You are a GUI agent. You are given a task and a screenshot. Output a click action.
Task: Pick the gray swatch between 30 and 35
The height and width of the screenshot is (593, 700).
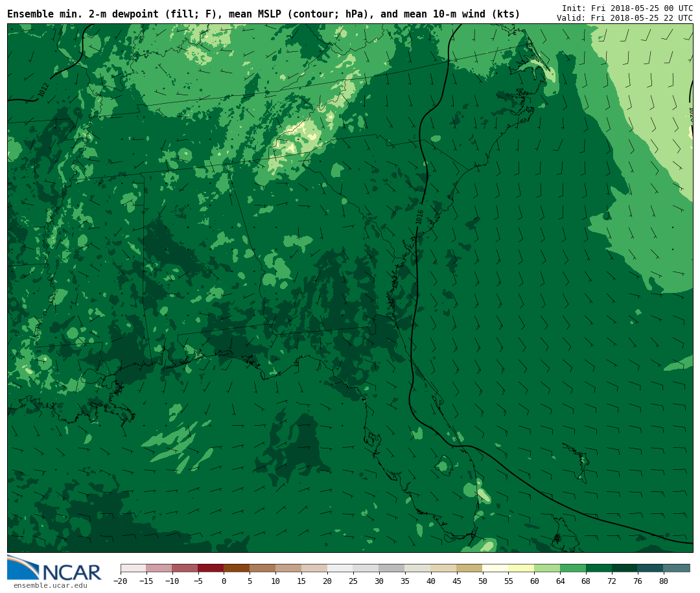point(391,568)
